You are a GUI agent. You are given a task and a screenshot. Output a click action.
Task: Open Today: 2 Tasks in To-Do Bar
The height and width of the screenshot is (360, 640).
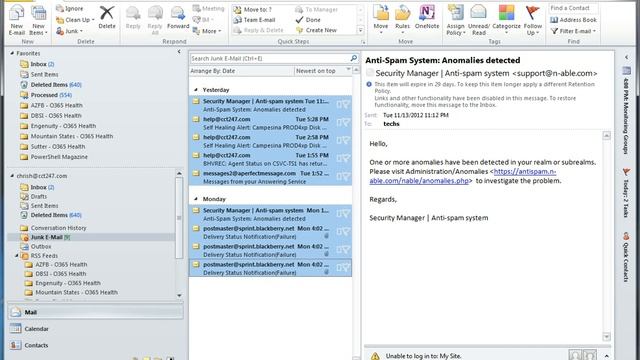pos(626,192)
